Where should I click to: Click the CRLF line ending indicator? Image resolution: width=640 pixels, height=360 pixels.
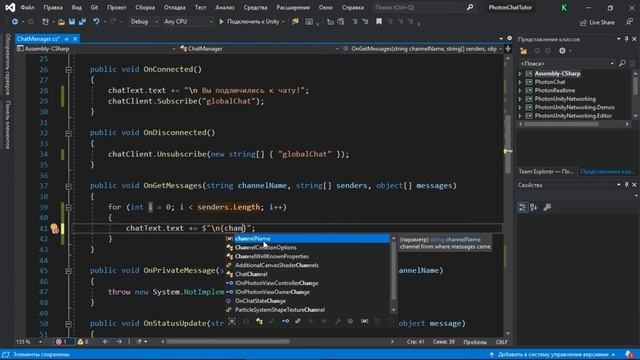[501, 342]
